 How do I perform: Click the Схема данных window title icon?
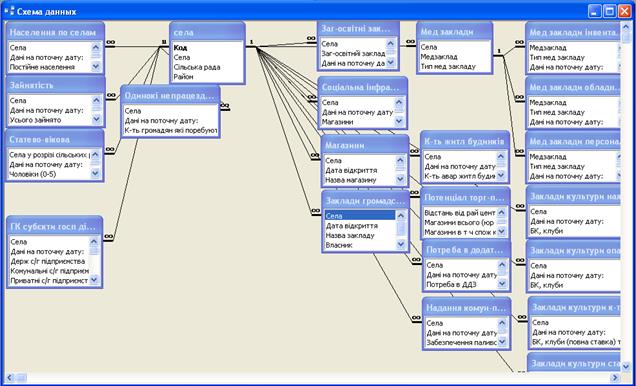[9, 11]
